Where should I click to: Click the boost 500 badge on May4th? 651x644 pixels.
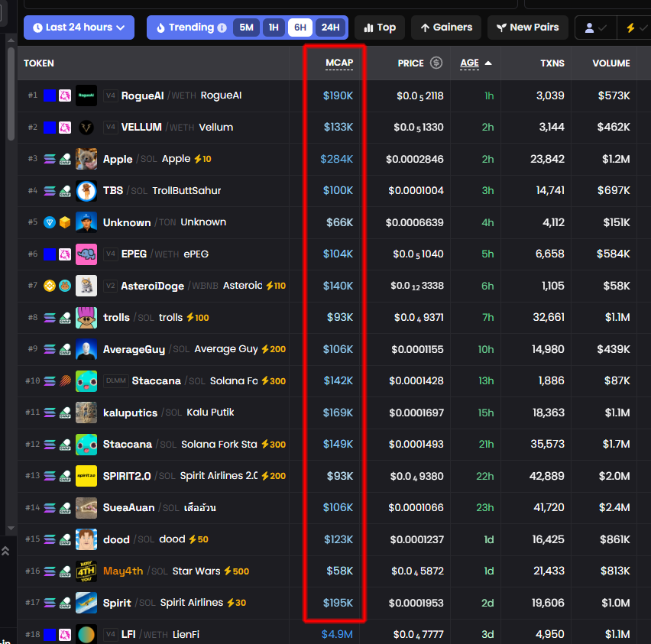(237, 571)
